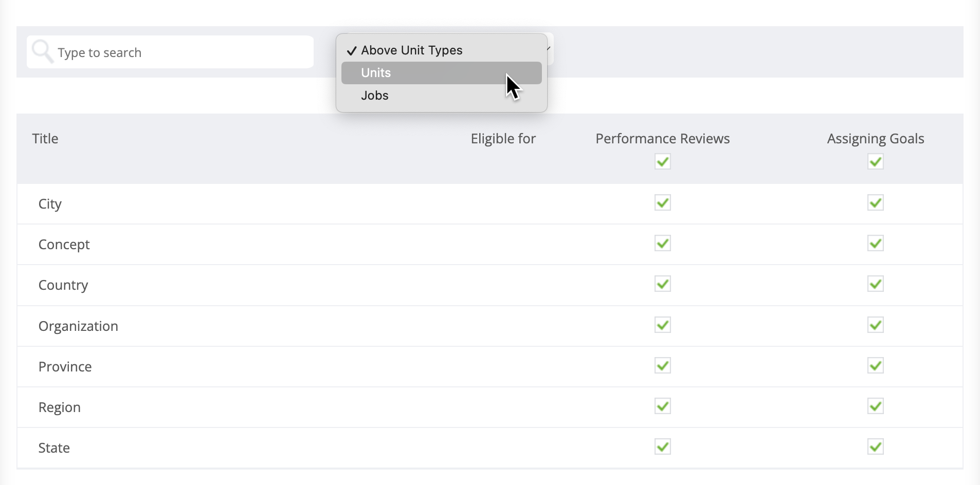Image resolution: width=980 pixels, height=485 pixels.
Task: Click the Type to search field
Action: tap(170, 52)
